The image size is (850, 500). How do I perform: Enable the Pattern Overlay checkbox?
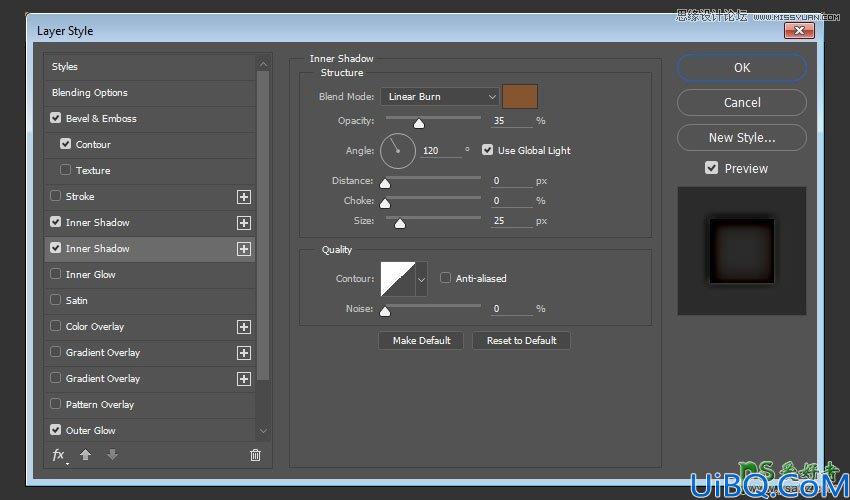[55, 404]
